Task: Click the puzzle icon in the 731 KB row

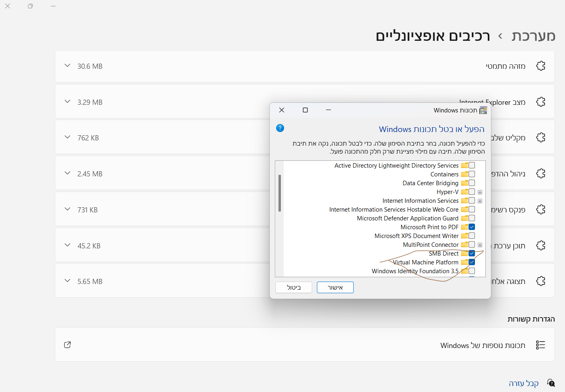Action: (541, 210)
